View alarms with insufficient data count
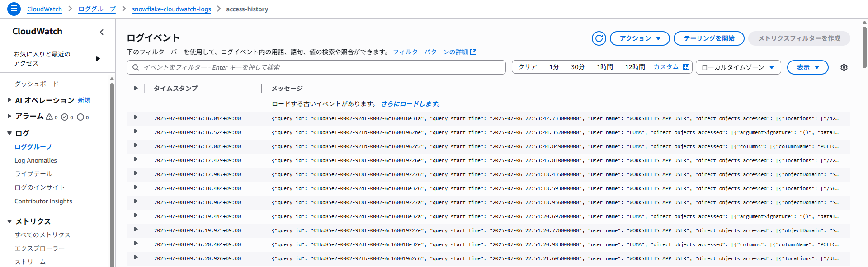This screenshot has width=868, height=267. coord(83,117)
